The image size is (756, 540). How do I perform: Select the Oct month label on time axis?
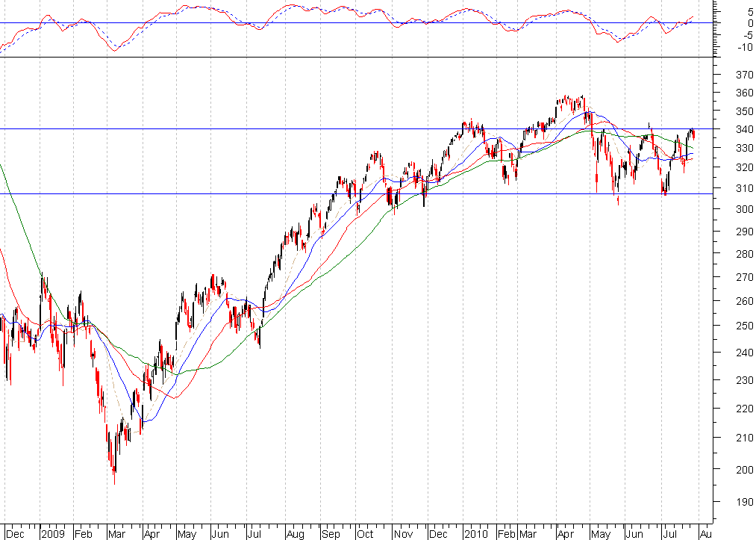click(x=365, y=534)
